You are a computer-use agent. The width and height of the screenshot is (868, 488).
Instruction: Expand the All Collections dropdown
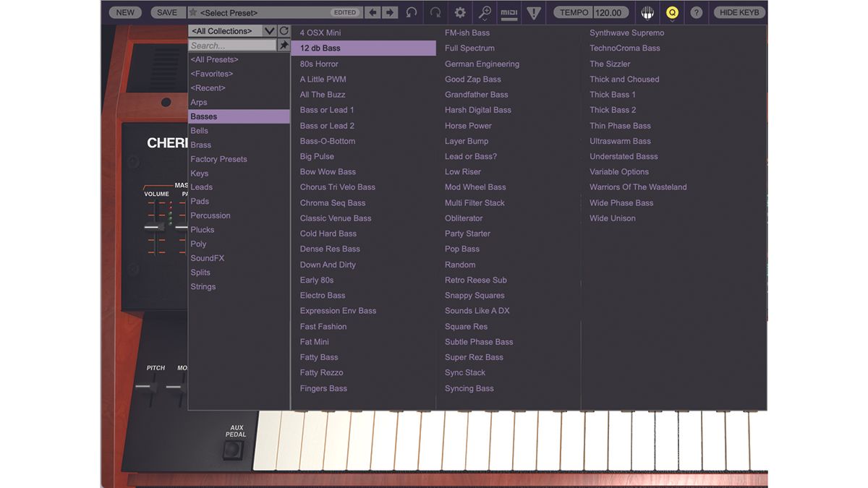click(x=268, y=31)
